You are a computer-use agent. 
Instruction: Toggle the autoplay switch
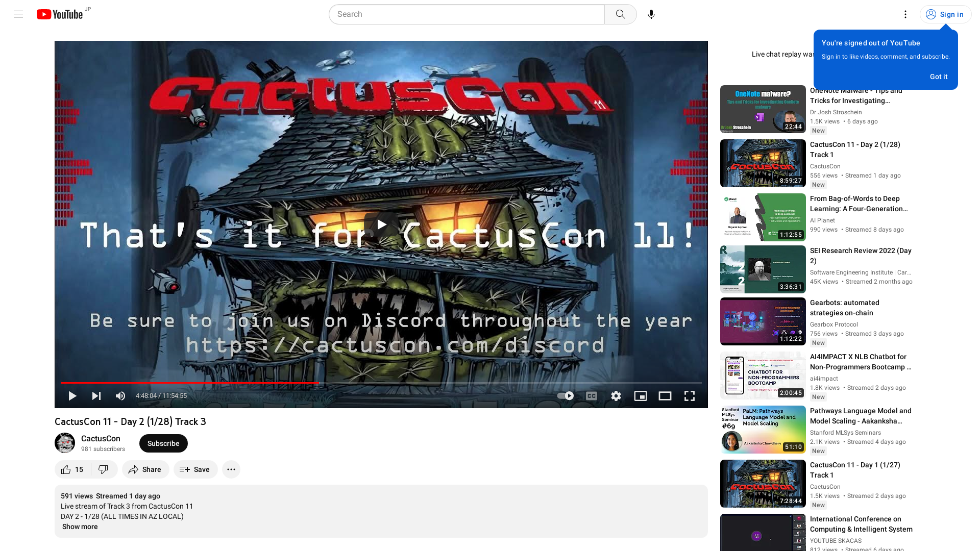click(x=565, y=396)
